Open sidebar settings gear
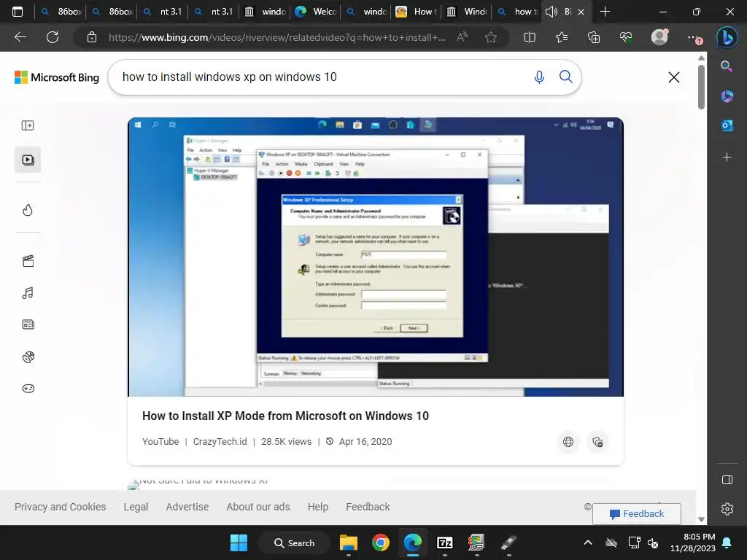The width and height of the screenshot is (747, 560). tap(727, 509)
